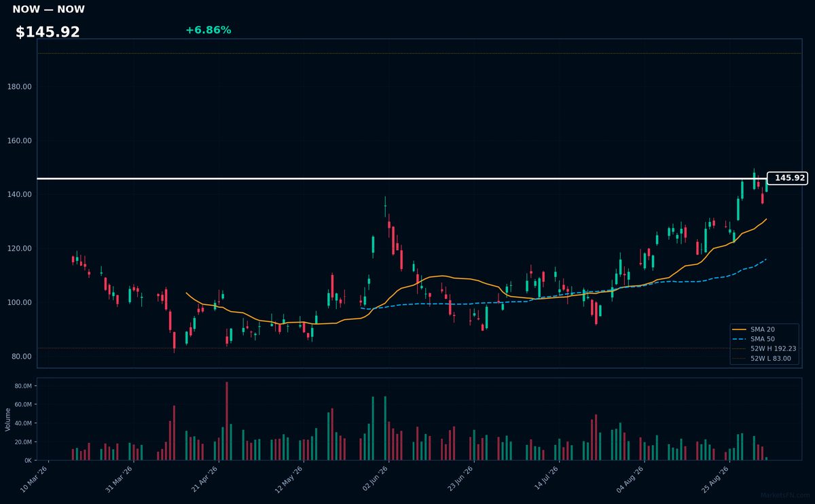Click the 40.0M volume axis label
815x504 pixels.
[23, 423]
